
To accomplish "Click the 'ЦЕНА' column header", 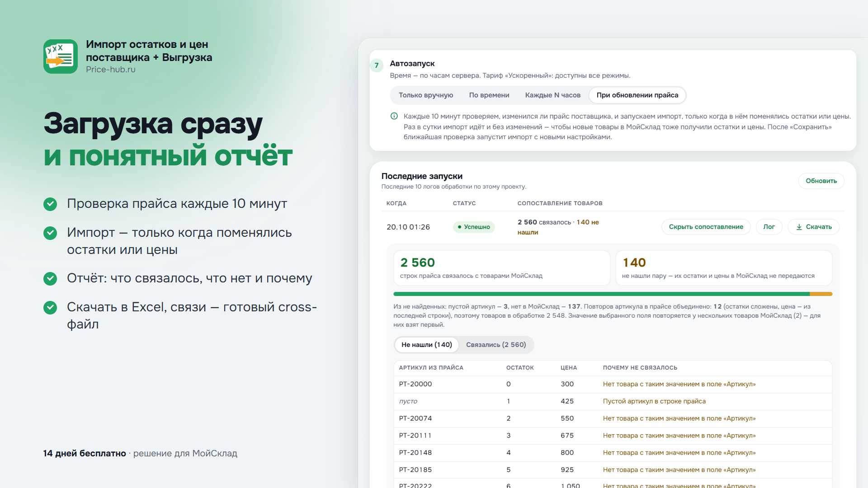I will pos(569,368).
